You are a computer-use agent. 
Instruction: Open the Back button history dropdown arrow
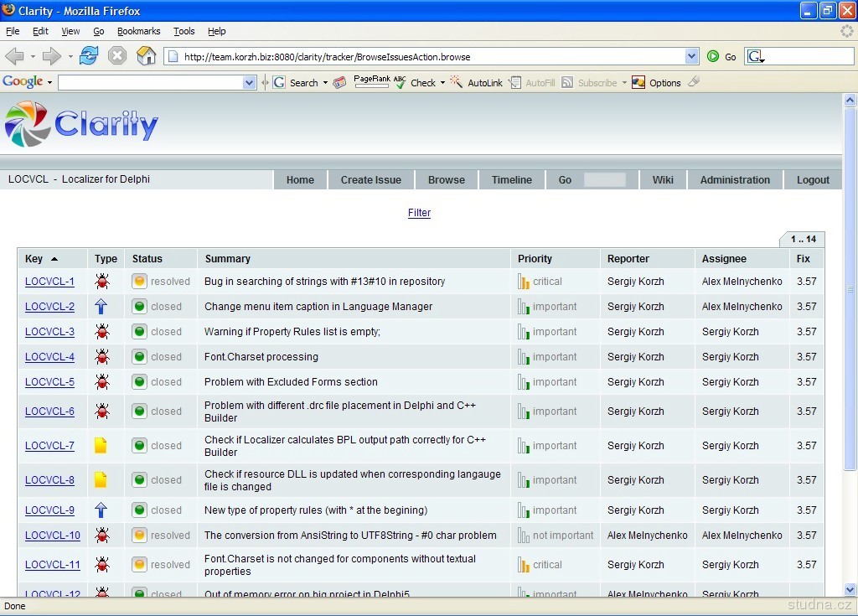pos(33,57)
